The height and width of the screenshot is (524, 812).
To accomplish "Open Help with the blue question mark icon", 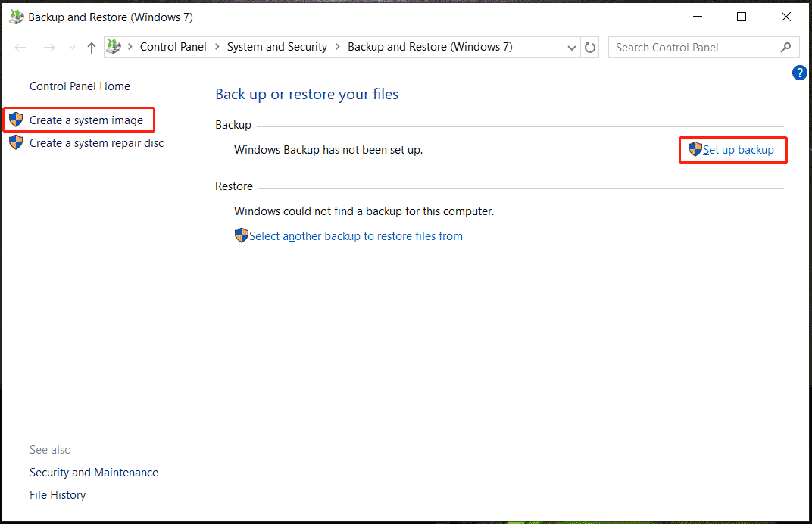I will (799, 73).
